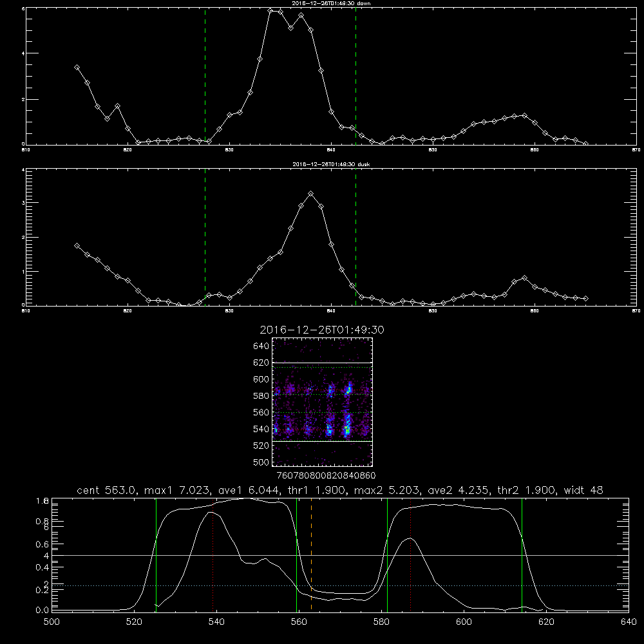Click the orange dashed center line in the bottom plot
This screenshot has width=644, height=644.
click(311, 554)
